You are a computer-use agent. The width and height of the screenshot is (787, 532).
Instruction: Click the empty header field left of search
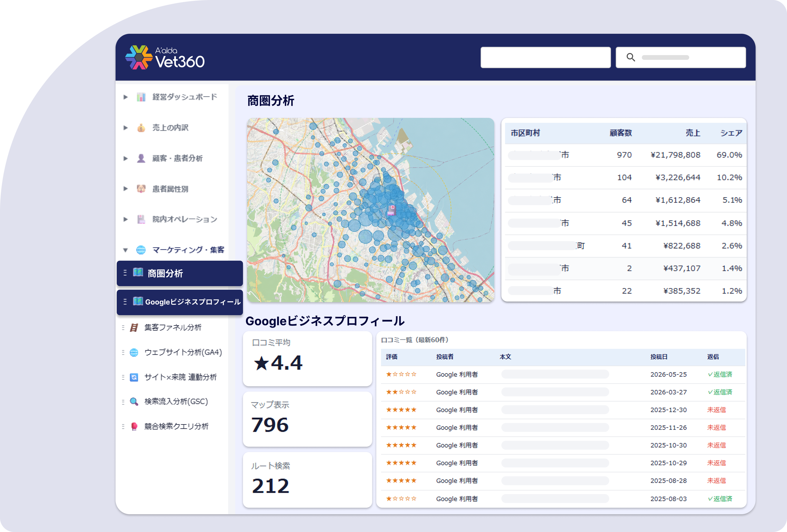(x=546, y=57)
